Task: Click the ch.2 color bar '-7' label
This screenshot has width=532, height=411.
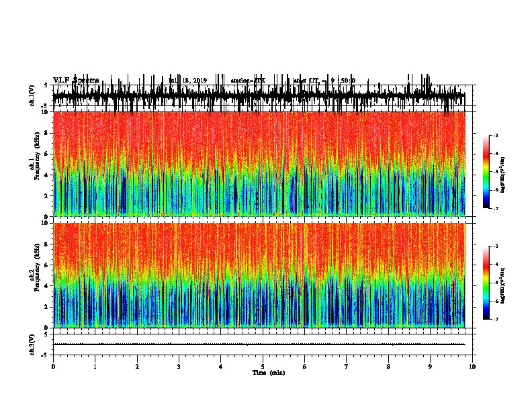Action: click(496, 319)
